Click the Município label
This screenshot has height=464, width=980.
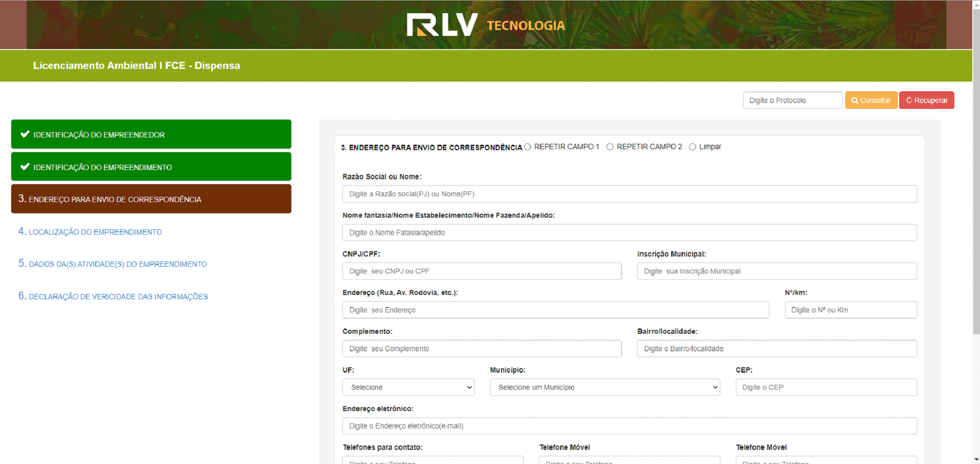[508, 370]
